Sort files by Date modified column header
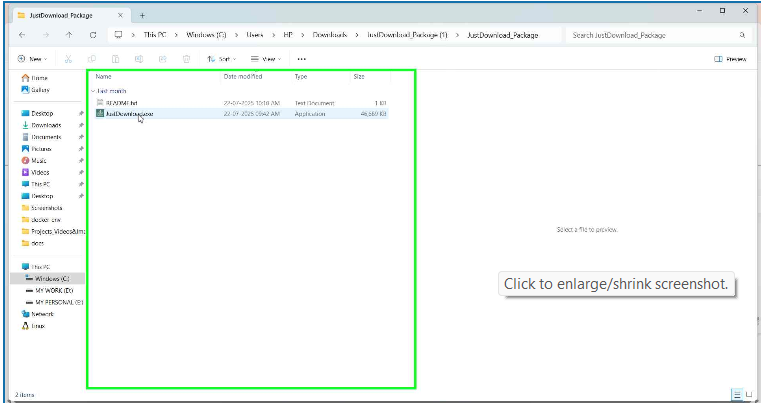 pos(243,76)
